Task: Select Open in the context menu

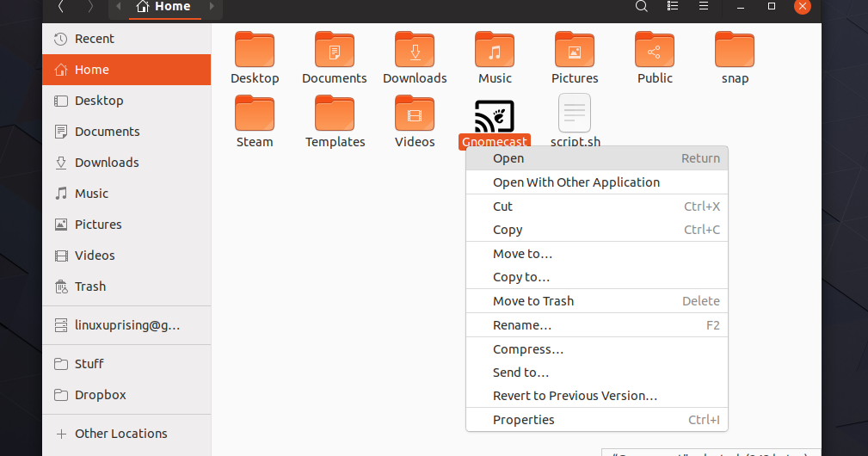Action: pyautogui.click(x=508, y=158)
